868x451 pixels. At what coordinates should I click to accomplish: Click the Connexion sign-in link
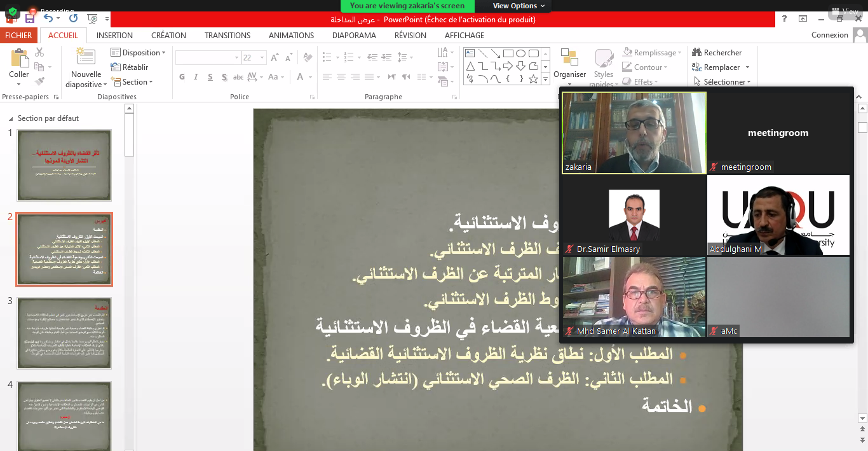829,35
